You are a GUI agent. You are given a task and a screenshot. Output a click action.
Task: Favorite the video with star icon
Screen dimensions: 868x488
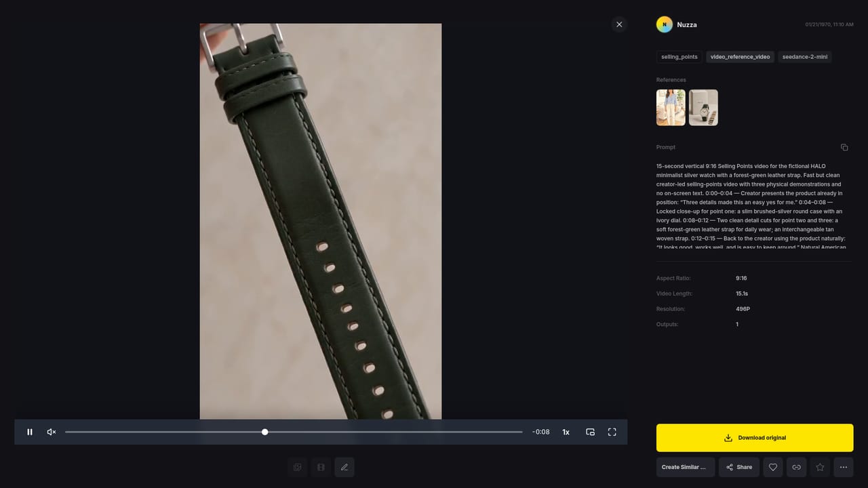coord(820,467)
